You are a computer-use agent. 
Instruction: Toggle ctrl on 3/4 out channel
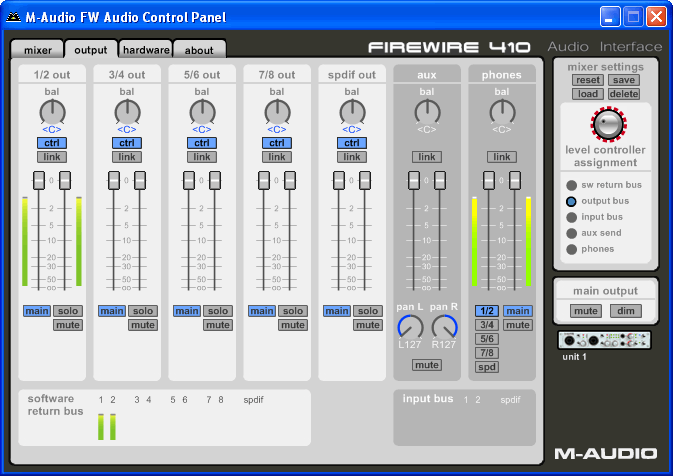[127, 143]
